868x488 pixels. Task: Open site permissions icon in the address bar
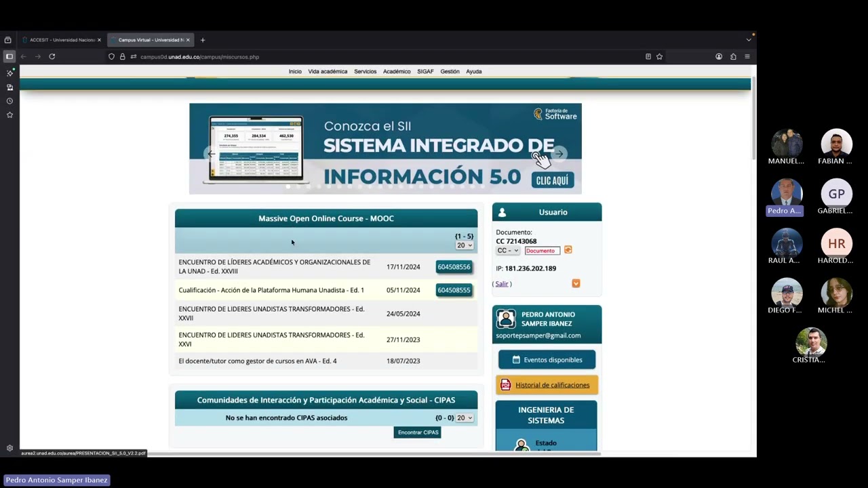pos(134,57)
